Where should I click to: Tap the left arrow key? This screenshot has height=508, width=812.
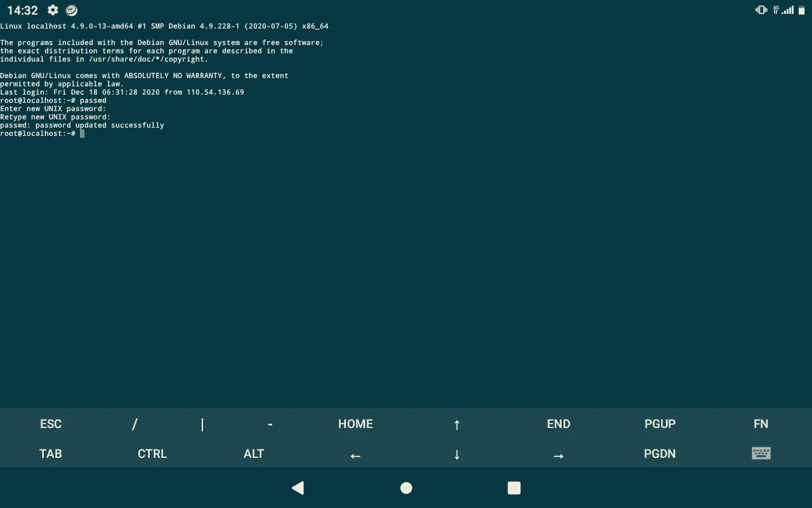(355, 455)
